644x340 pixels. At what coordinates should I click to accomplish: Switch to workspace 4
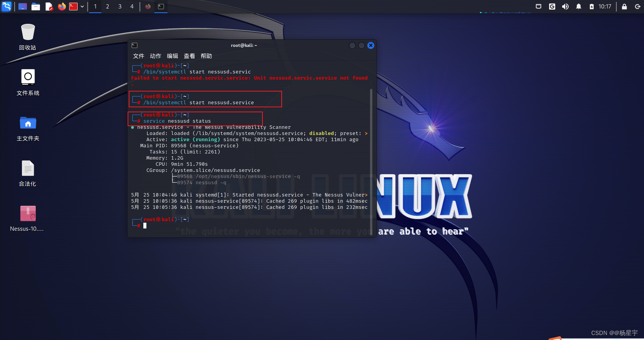coord(132,7)
